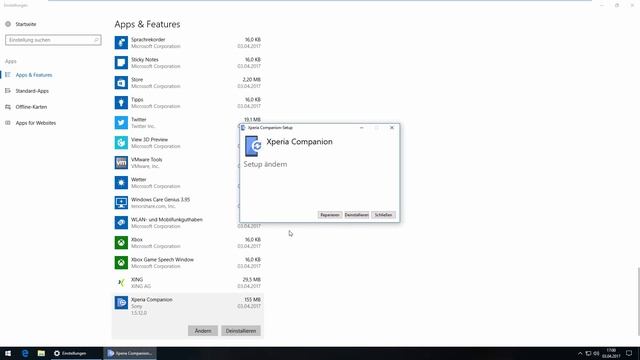Select Xbox Game Speech Window name

point(162,260)
